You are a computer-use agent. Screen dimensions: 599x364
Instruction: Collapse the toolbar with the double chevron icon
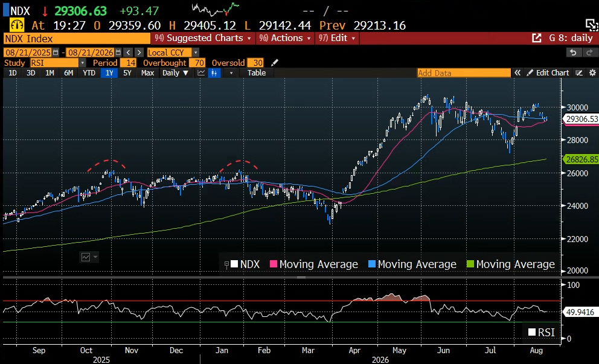(517, 72)
